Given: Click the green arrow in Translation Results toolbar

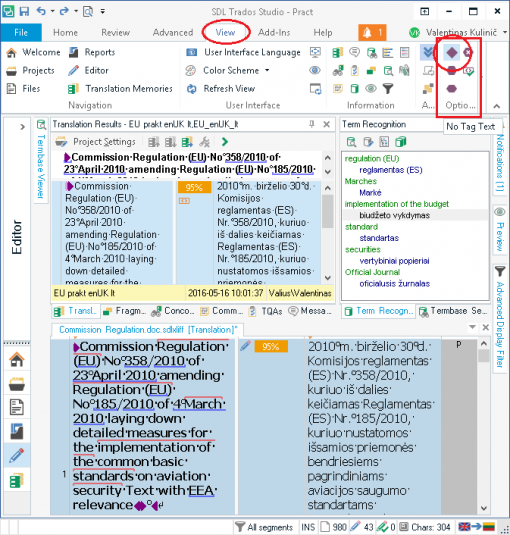Looking at the screenshot, I should (224, 142).
